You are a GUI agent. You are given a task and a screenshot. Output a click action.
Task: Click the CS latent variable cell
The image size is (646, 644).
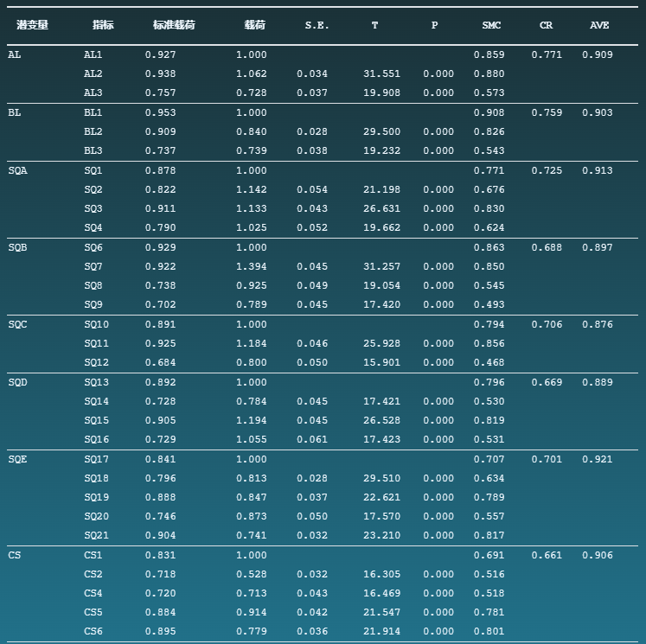tap(14, 555)
